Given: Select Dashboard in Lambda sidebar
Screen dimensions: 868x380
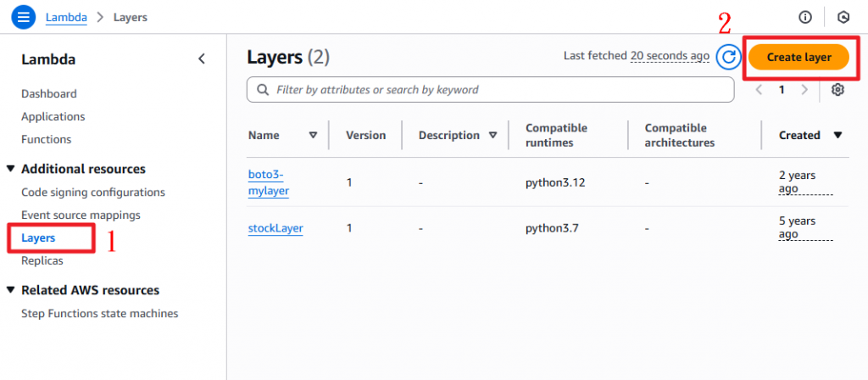Looking at the screenshot, I should (x=48, y=93).
